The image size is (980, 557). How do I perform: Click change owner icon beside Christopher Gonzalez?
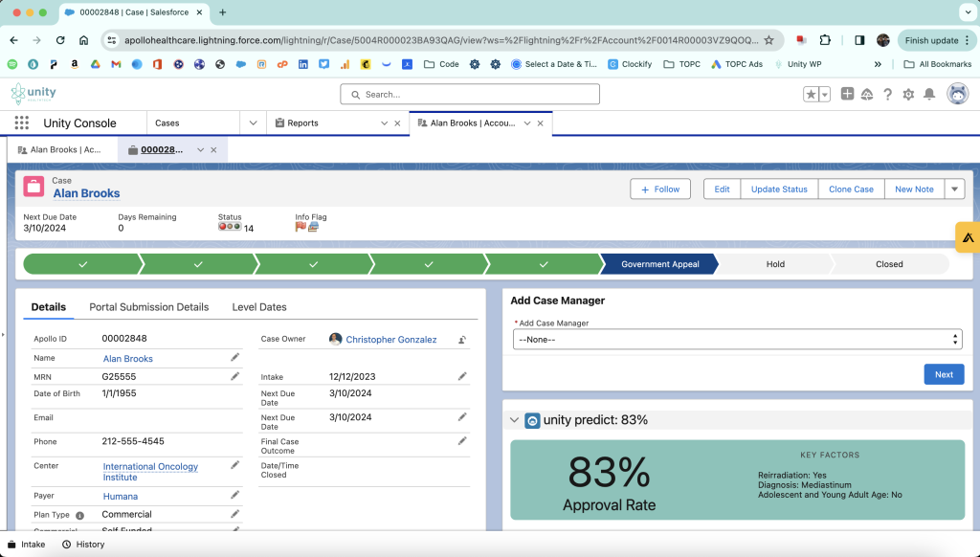click(462, 340)
